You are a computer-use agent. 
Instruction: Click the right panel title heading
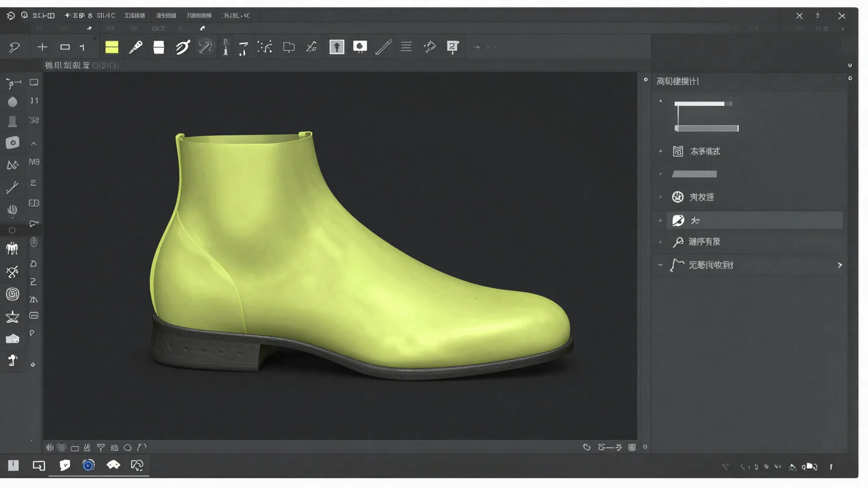point(677,81)
